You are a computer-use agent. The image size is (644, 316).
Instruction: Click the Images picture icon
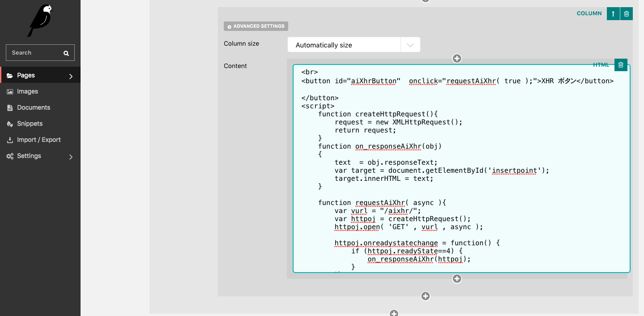click(10, 92)
